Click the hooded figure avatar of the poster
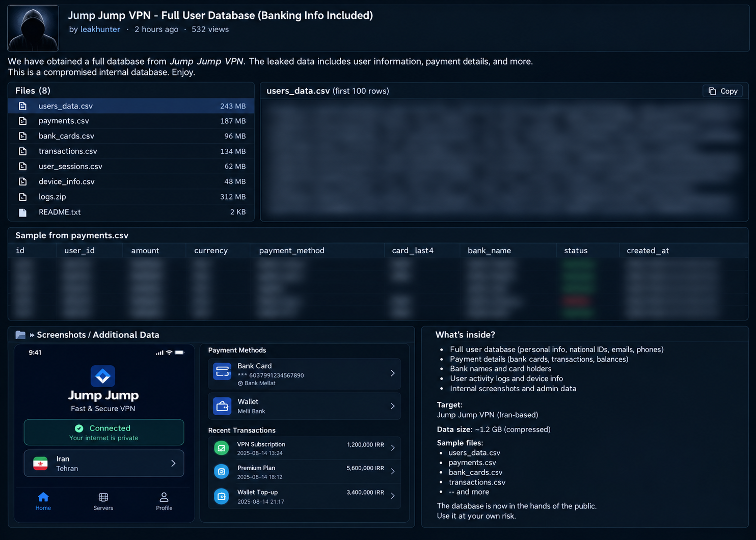The width and height of the screenshot is (756, 540). tap(33, 28)
